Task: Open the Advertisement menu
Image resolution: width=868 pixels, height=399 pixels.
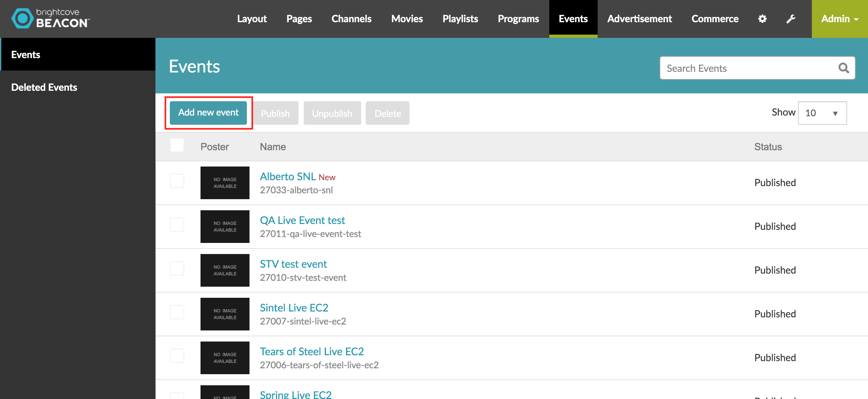Action: pos(639,19)
